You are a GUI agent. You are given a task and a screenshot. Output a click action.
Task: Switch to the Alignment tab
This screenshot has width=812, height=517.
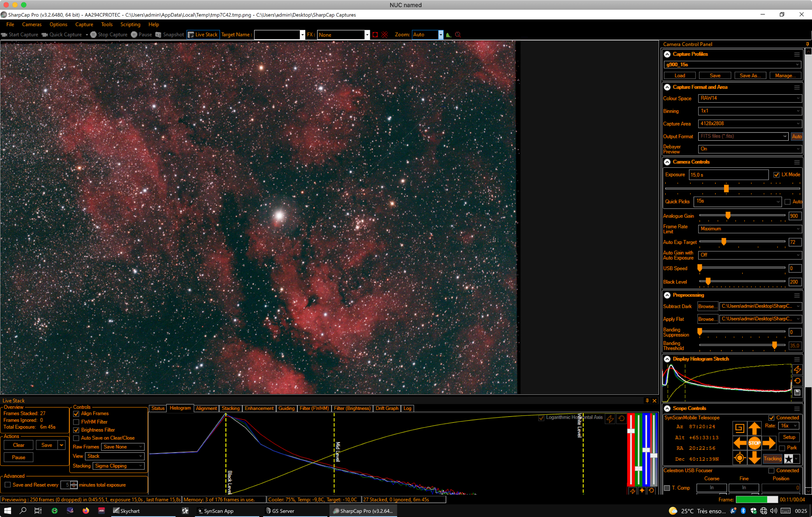[206, 408]
